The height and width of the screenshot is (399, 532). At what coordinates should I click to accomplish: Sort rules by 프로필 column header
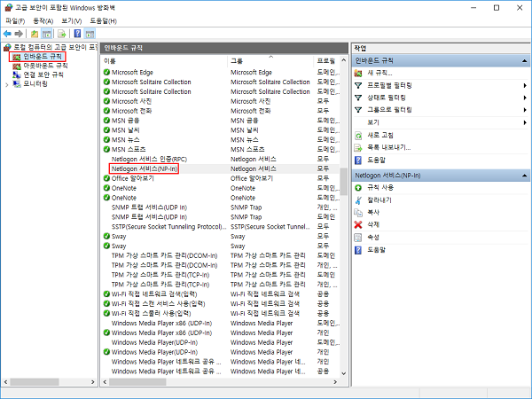coord(326,60)
